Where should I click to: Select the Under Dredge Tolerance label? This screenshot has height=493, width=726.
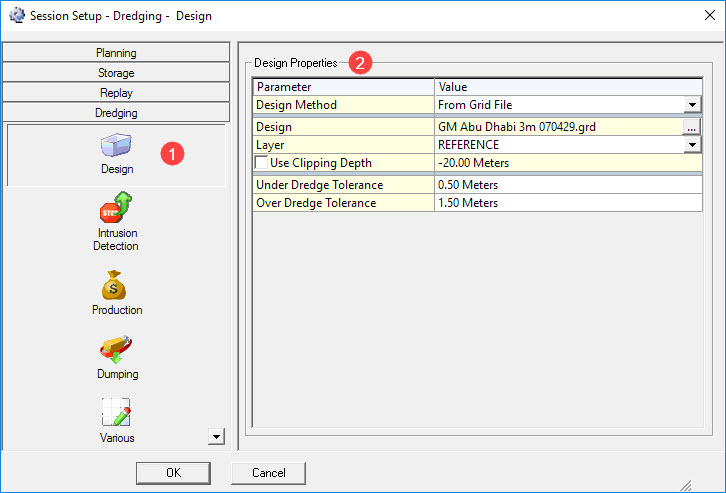pos(344,185)
